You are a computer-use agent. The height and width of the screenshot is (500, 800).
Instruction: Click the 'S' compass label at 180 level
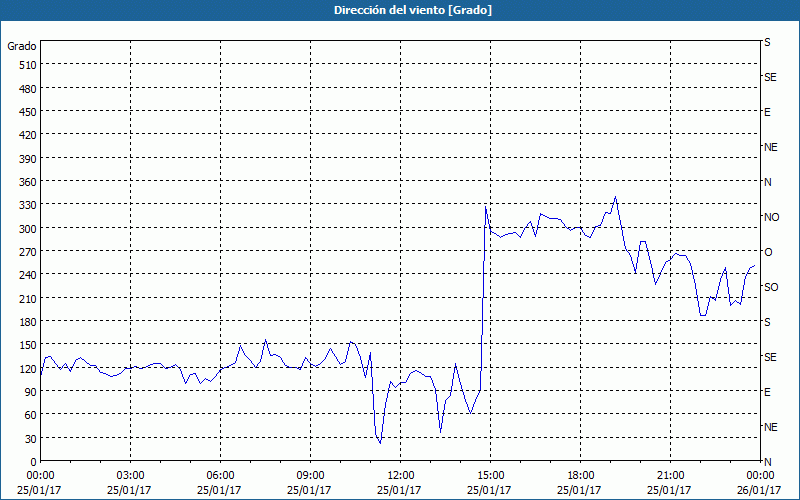(767, 322)
